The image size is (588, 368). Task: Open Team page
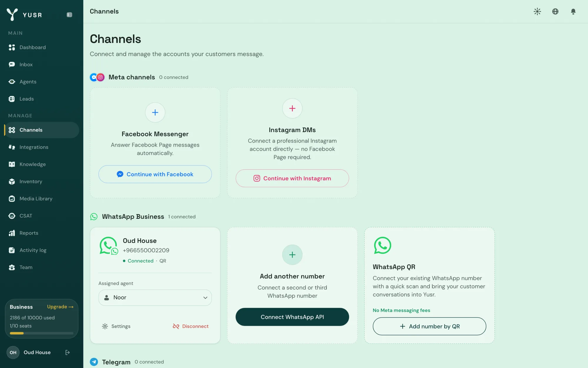41,267
